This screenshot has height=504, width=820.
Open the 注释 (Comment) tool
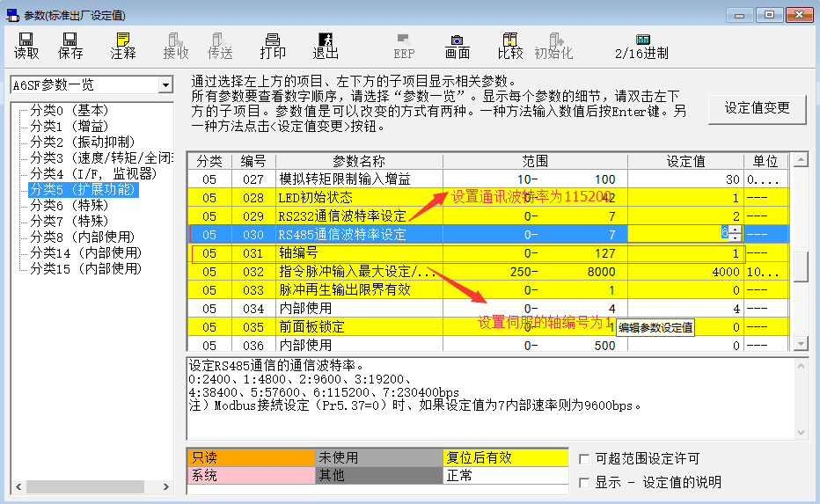[x=123, y=46]
